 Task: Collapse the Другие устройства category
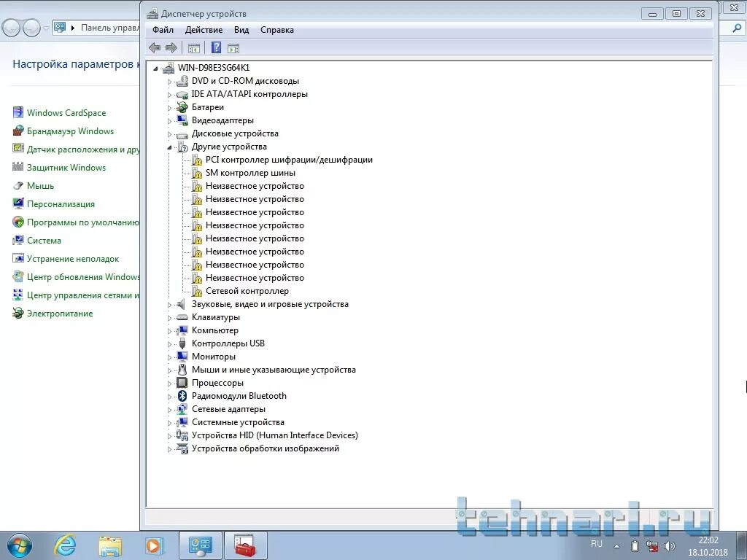(169, 147)
